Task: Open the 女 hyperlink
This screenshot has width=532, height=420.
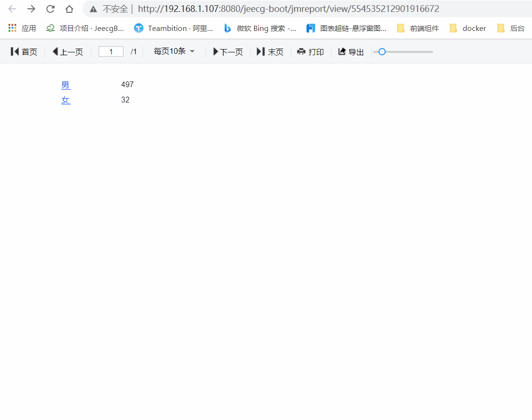Action: click(66, 100)
